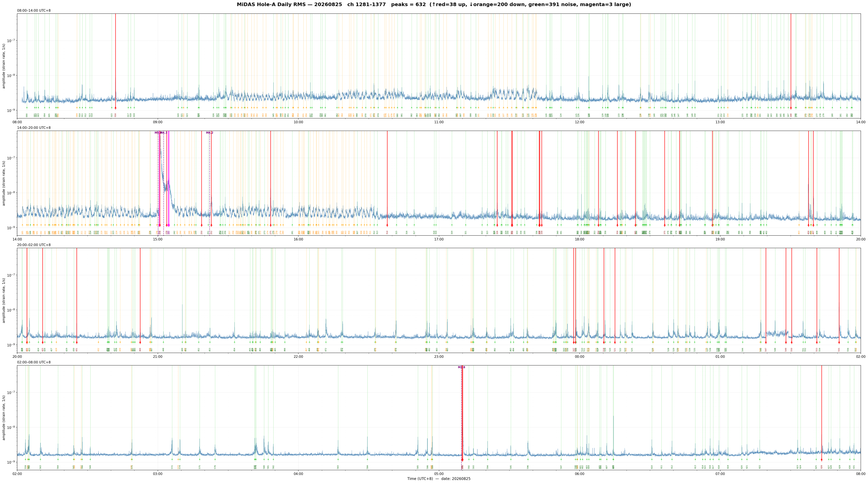Click the 11:00 time tick label

tap(439, 122)
